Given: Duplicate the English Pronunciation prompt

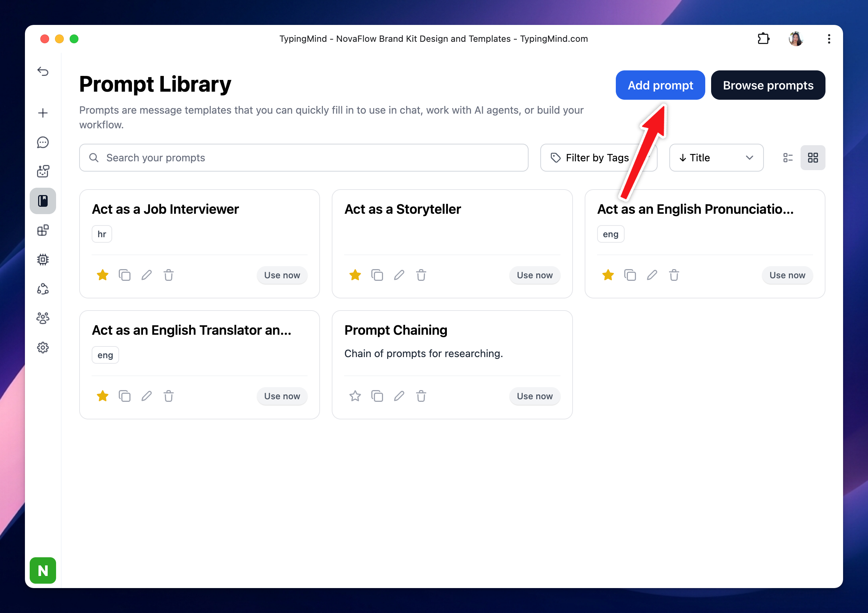Looking at the screenshot, I should click(630, 275).
